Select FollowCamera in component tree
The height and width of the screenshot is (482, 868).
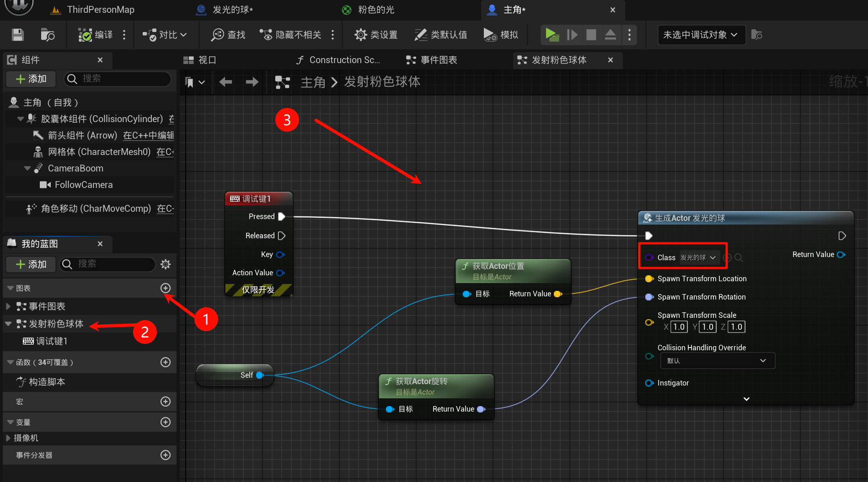tap(83, 185)
